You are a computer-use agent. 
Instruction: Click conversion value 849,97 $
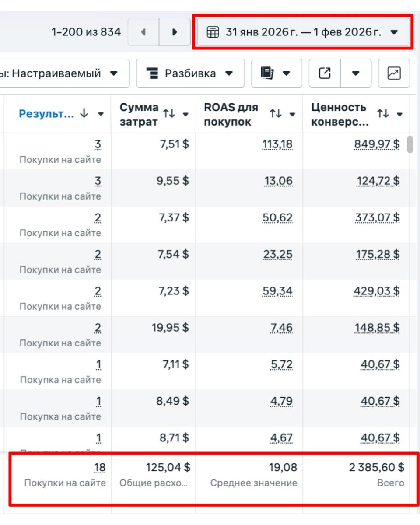377,144
